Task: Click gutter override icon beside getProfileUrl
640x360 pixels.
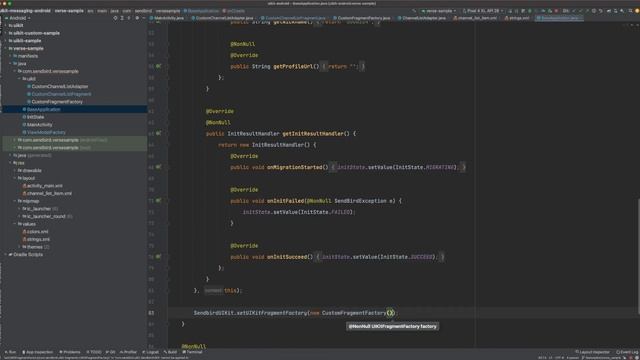Action: pyautogui.click(x=158, y=66)
